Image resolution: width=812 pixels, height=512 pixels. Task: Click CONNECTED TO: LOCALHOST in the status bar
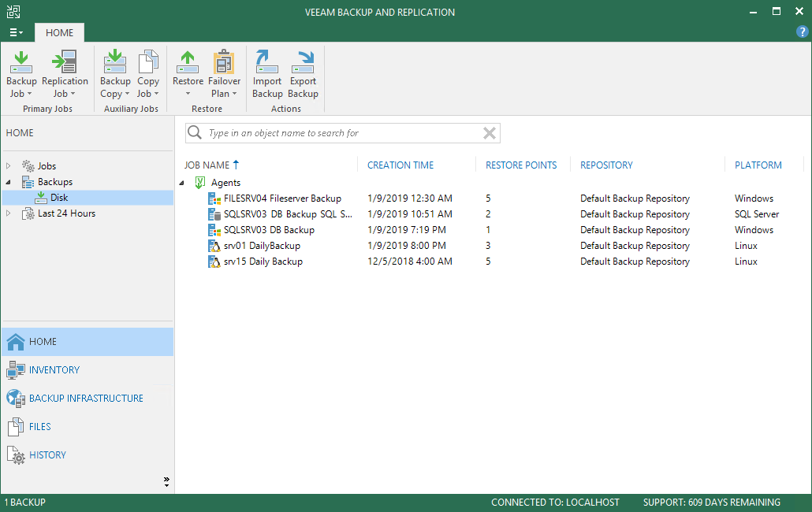555,503
